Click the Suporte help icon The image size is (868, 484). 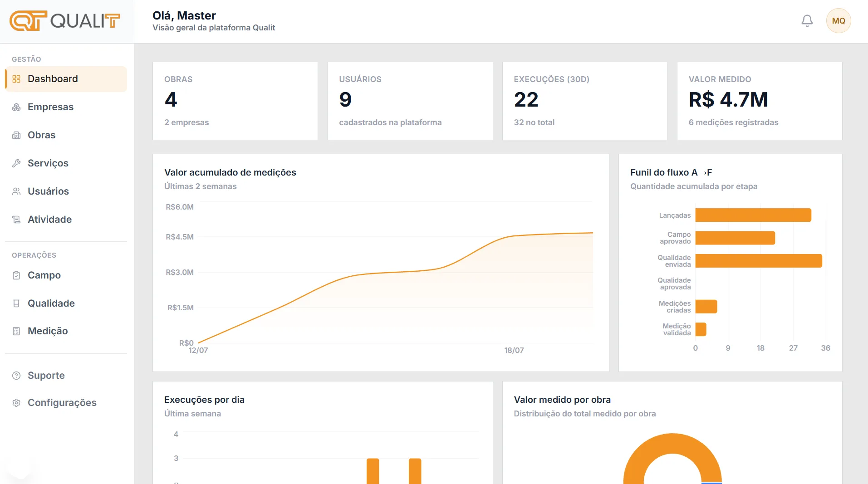tap(16, 376)
